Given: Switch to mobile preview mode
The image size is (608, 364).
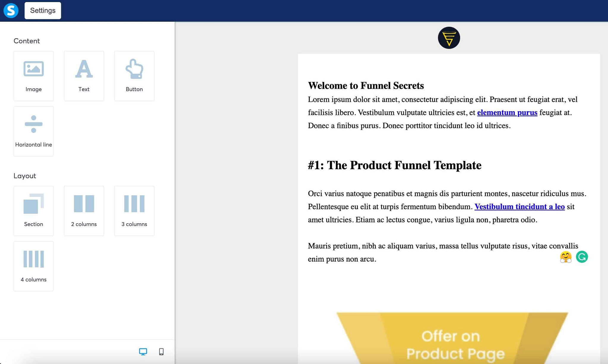Looking at the screenshot, I should (161, 352).
